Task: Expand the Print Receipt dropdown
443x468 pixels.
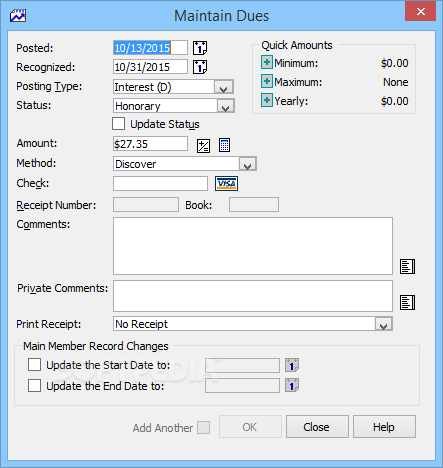Action: pyautogui.click(x=384, y=324)
